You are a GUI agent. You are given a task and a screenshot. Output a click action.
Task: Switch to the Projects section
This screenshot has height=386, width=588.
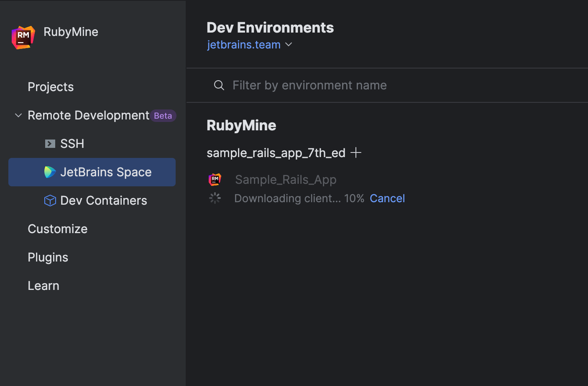coord(51,87)
